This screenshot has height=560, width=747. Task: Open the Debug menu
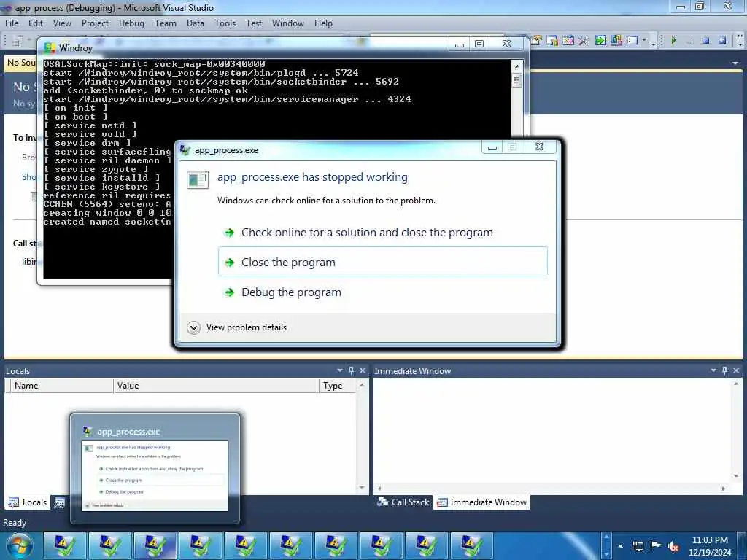(x=131, y=23)
